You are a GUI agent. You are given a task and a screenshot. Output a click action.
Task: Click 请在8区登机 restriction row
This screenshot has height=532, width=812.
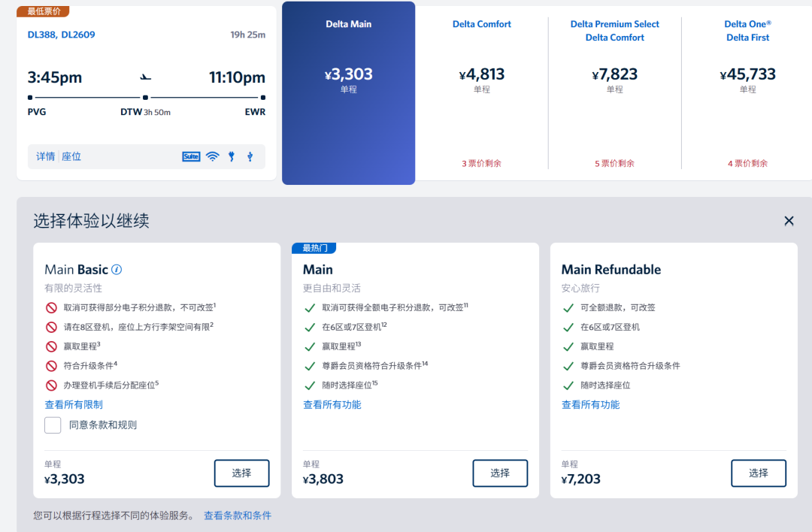click(129, 327)
